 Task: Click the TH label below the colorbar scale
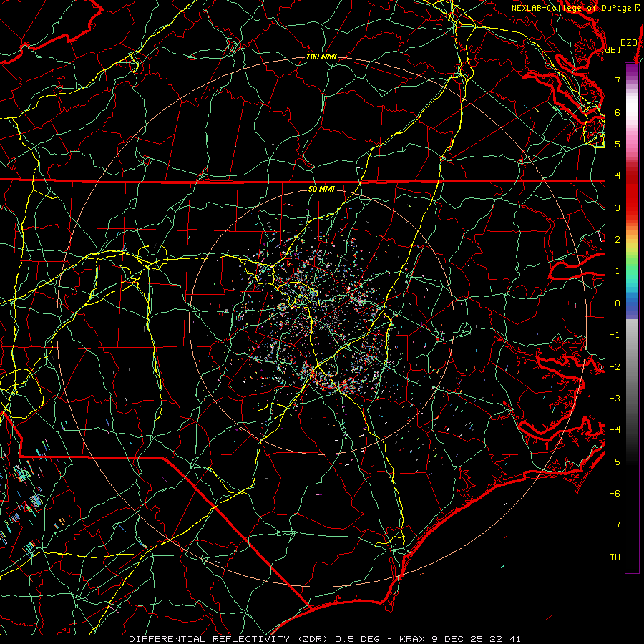coord(615,557)
